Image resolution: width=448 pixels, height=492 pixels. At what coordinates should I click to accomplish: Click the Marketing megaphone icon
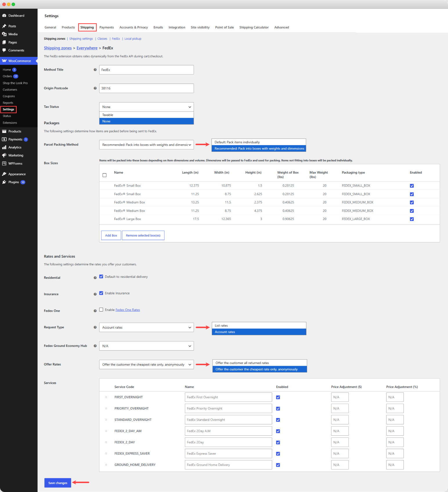coord(4,156)
